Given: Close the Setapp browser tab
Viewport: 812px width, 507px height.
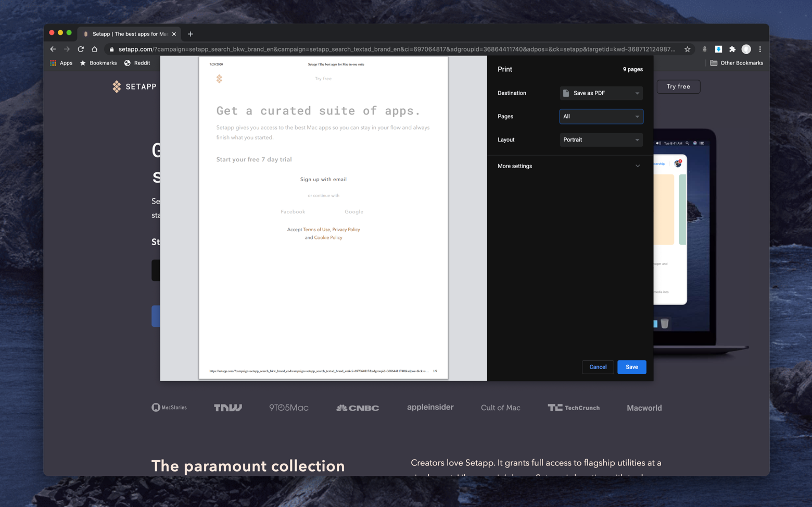Looking at the screenshot, I should (174, 34).
